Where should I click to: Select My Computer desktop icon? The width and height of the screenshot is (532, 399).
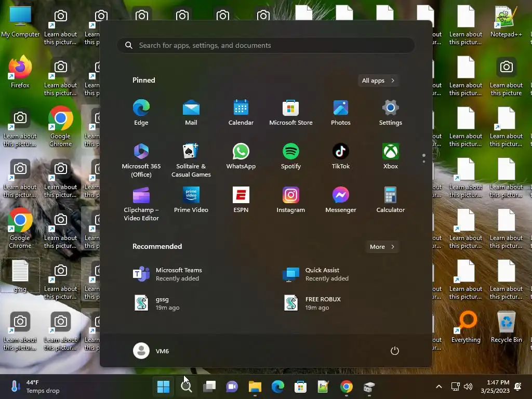20,22
